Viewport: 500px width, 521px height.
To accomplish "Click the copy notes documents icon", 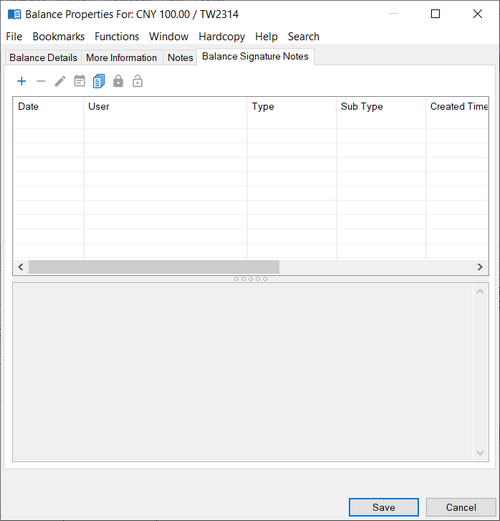I will pyautogui.click(x=99, y=81).
